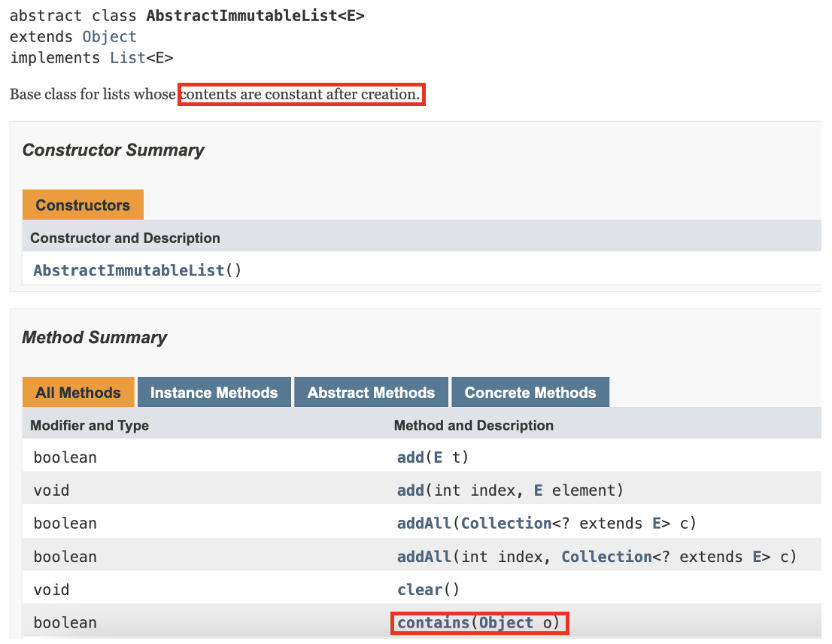
Task: Click Collection type in addAll(int index, ...)
Action: click(606, 557)
